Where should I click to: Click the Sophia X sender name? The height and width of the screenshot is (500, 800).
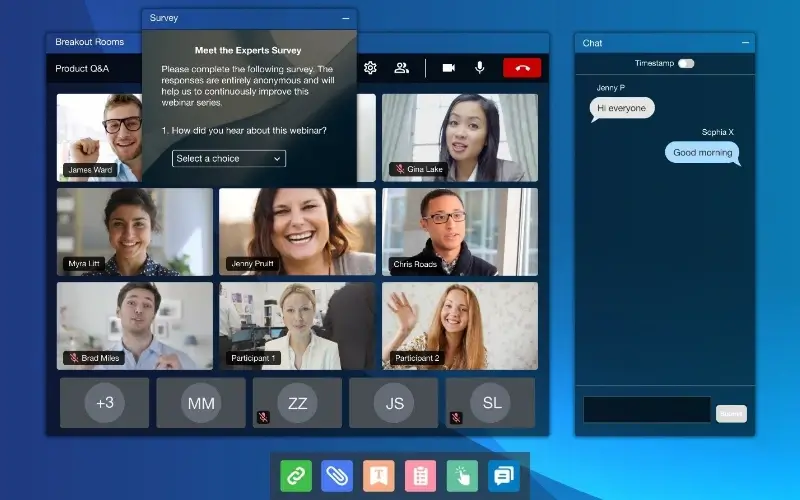tap(717, 132)
